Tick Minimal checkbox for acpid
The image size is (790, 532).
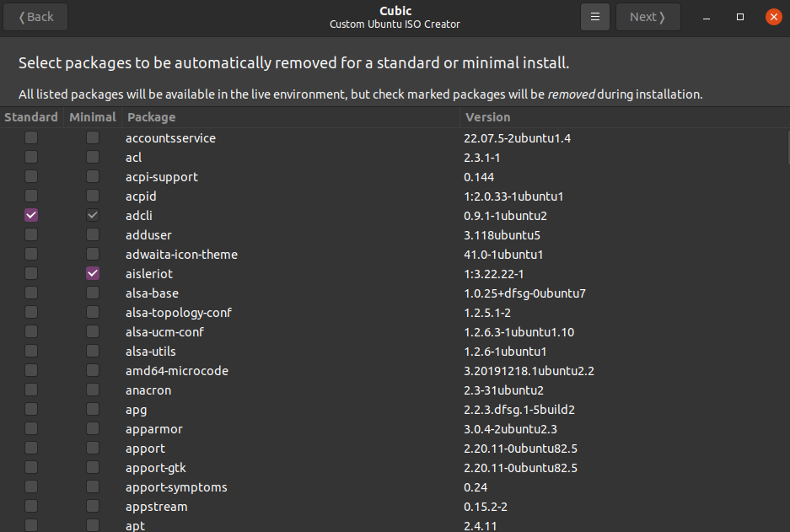pyautogui.click(x=93, y=196)
